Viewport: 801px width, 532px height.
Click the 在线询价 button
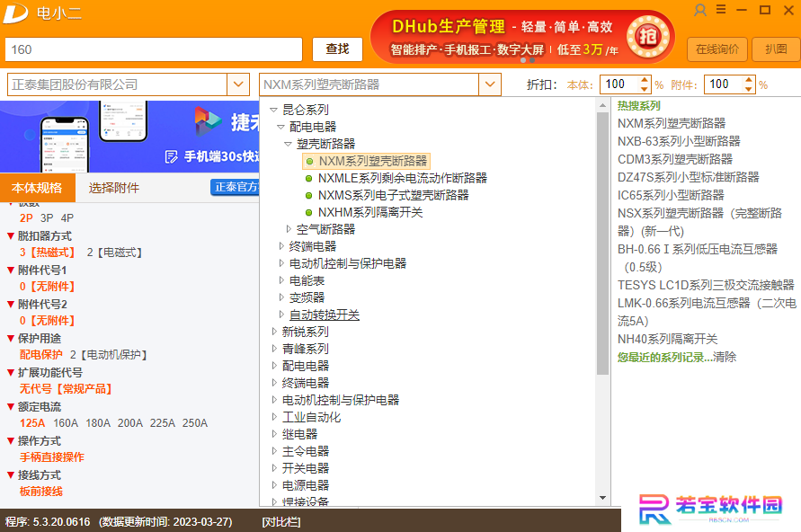pyautogui.click(x=717, y=49)
